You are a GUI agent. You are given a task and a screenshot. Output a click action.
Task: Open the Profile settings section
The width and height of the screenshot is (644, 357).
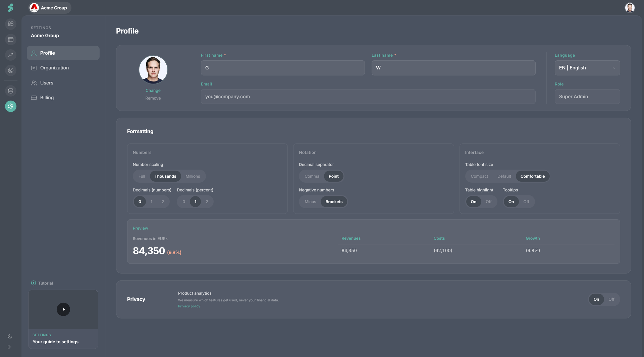coord(63,53)
